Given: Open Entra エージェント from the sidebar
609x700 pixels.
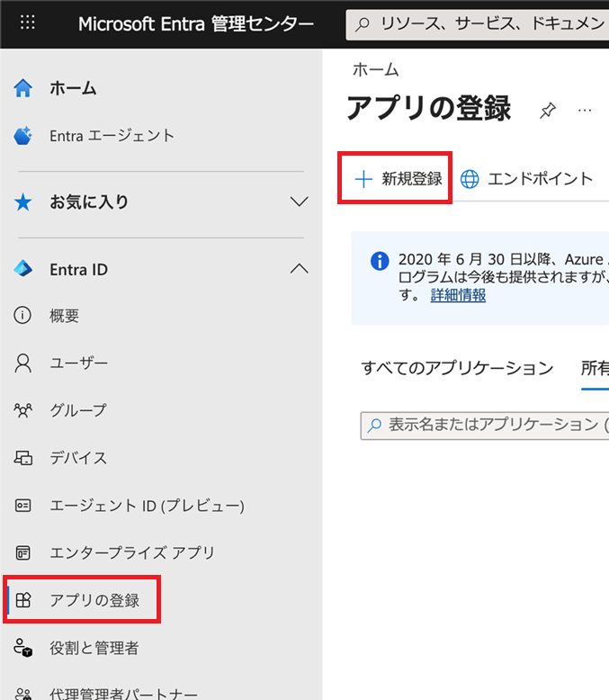Looking at the screenshot, I should 112,136.
